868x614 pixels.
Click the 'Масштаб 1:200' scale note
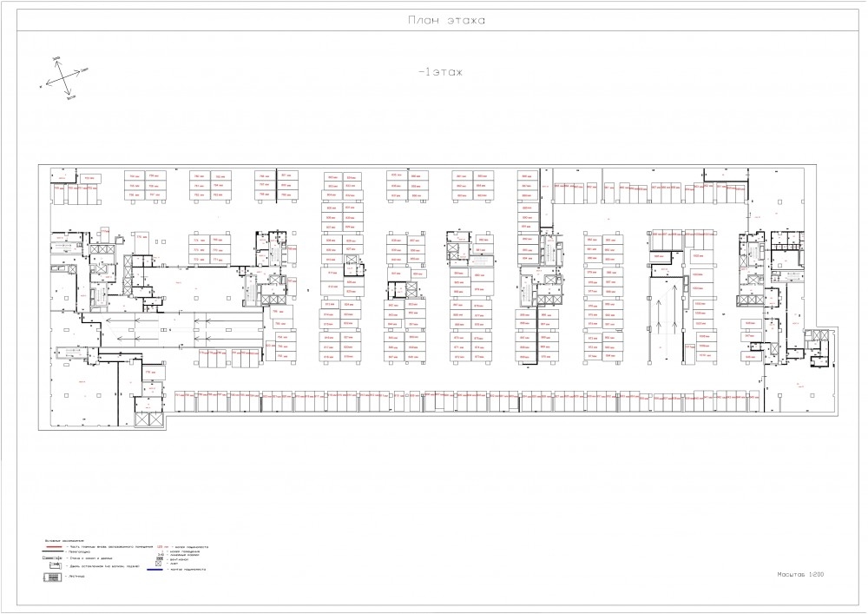click(x=800, y=574)
